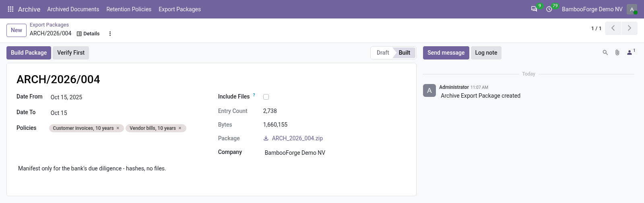This screenshot has height=203, width=644.
Task: Click the Verify First button
Action: [71, 53]
